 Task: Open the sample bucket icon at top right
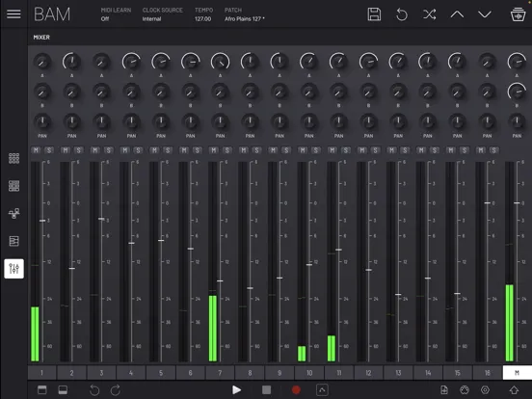point(518,14)
